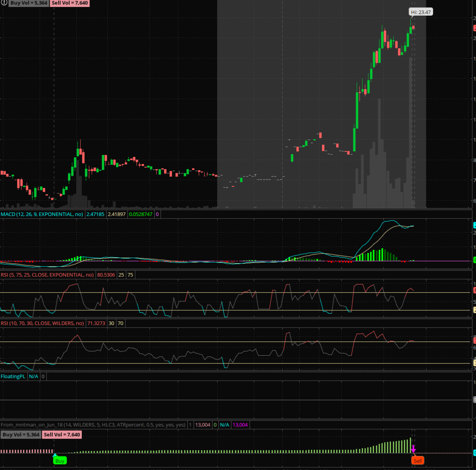Click the overbought level 70 in the Wilders RSI header
This screenshot has height=470, width=476.
(x=121, y=323)
